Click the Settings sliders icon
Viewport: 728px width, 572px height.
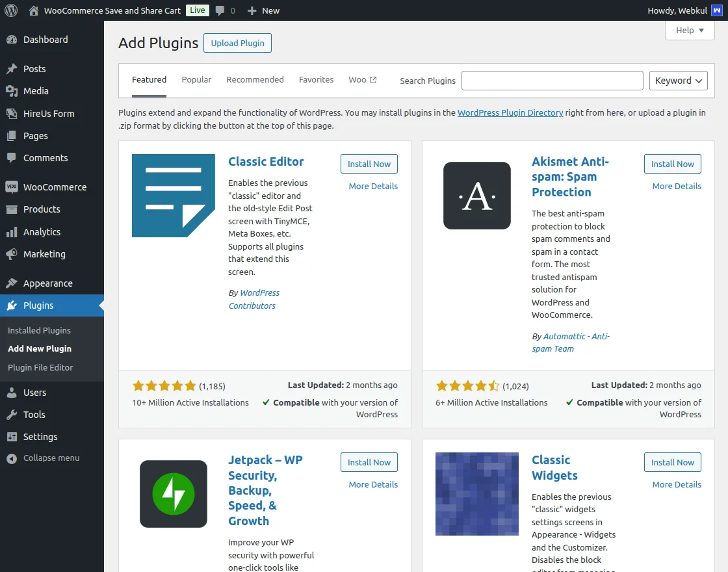click(x=12, y=437)
